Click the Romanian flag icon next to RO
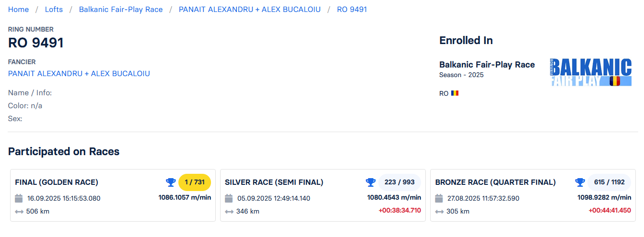The height and width of the screenshot is (237, 644). pyautogui.click(x=455, y=93)
